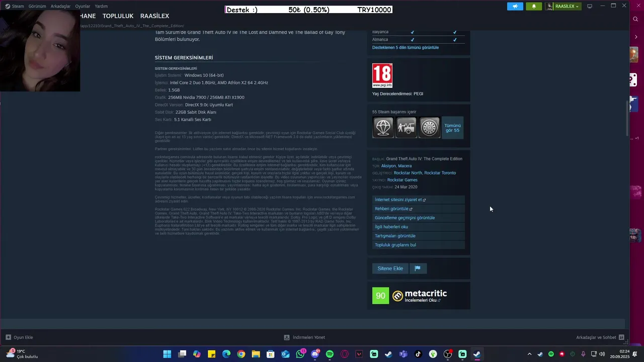This screenshot has height=362, width=644.
Task: Click the text Windows 10 (64-bit)
Action: tap(204, 75)
